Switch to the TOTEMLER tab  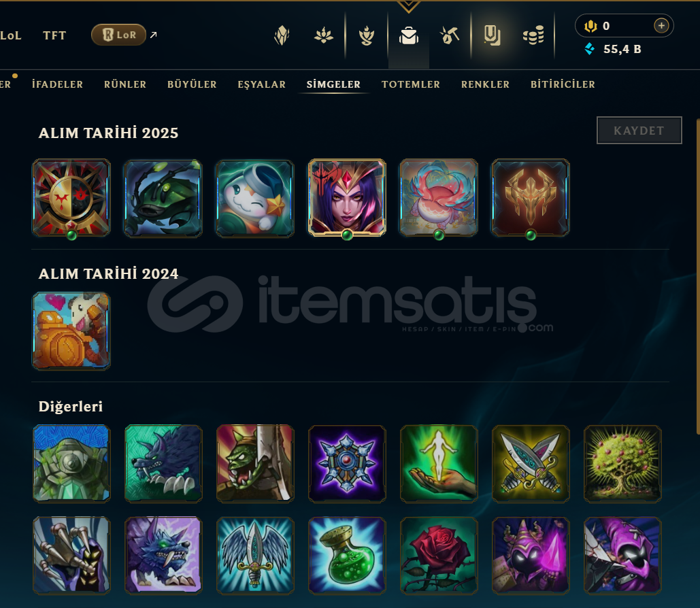411,84
